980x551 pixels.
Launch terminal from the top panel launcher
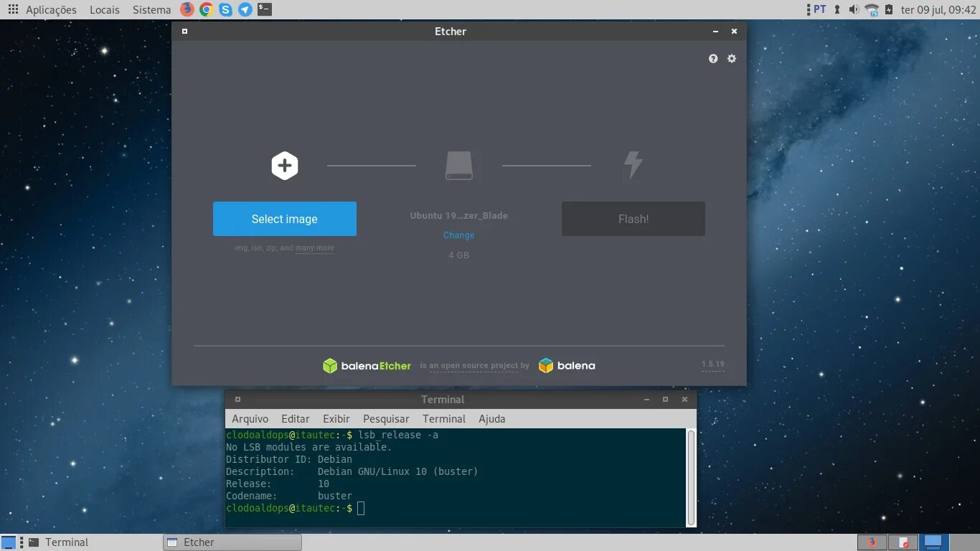pyautogui.click(x=265, y=9)
